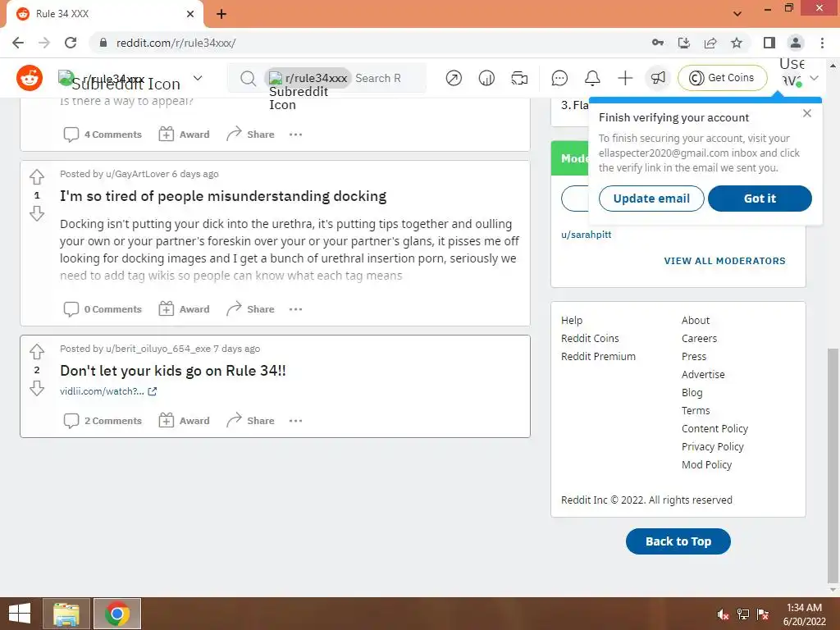Viewport: 840px width, 630px height.
Task: Award the post with 4 comments
Action: pos(185,134)
